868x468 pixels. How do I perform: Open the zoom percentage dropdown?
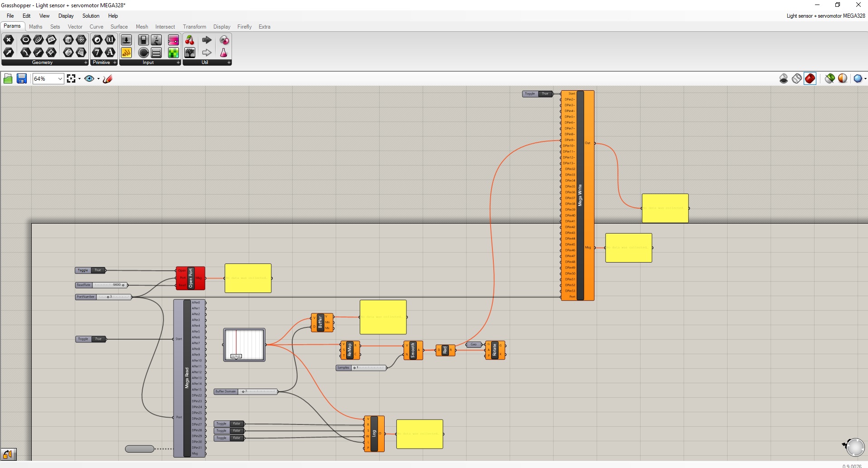[x=60, y=79]
